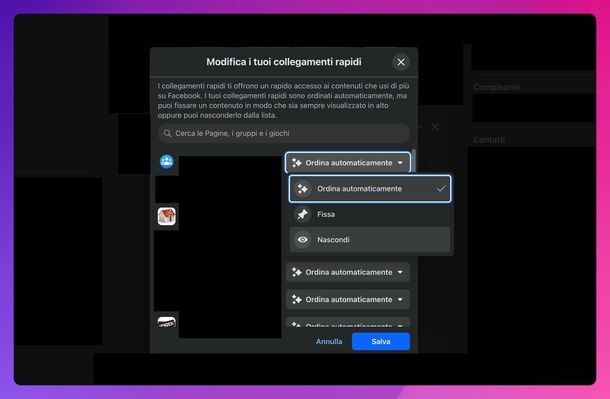Close the quick links edit dialog
This screenshot has height=399, width=610.
[x=401, y=62]
